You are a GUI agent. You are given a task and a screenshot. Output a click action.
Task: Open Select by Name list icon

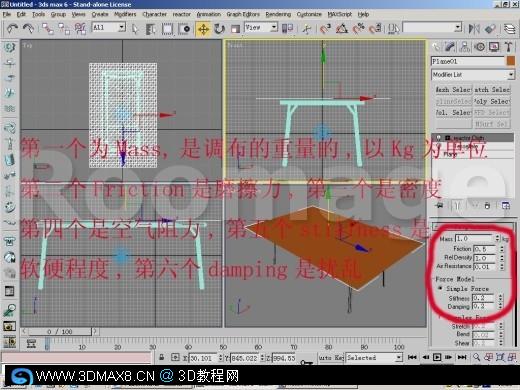click(151, 29)
